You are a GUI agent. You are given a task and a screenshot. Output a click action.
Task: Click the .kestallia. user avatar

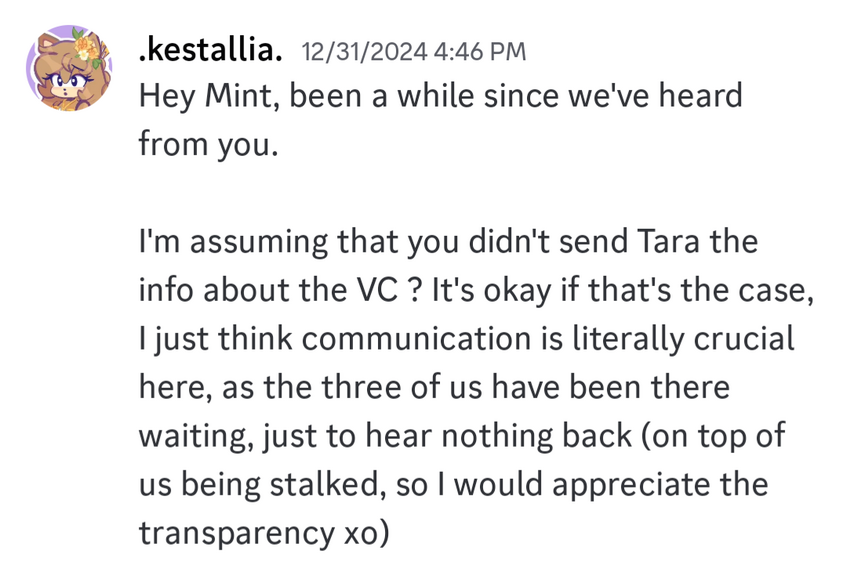(x=69, y=68)
